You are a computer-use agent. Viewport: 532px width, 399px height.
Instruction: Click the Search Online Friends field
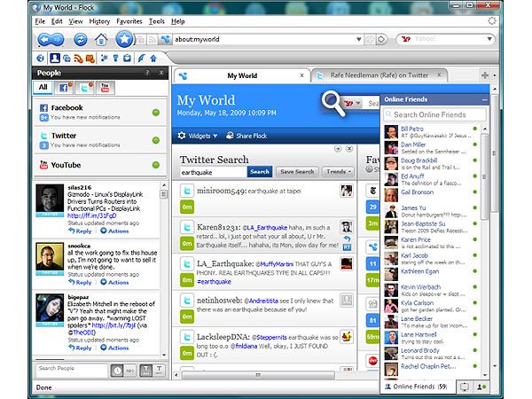tap(434, 114)
